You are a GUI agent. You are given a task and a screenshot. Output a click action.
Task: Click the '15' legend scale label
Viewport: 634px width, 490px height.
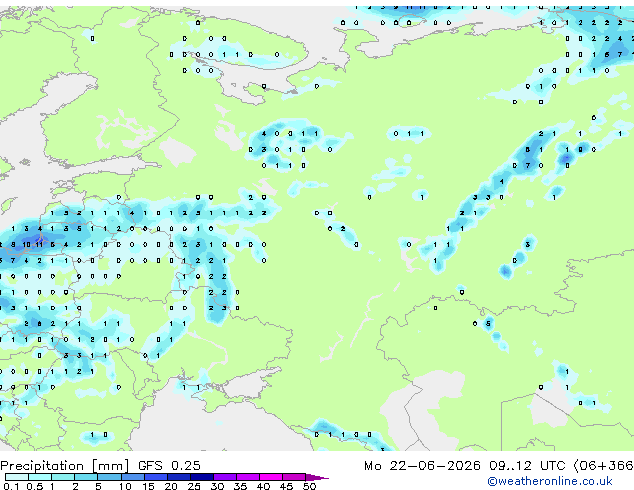148,486
